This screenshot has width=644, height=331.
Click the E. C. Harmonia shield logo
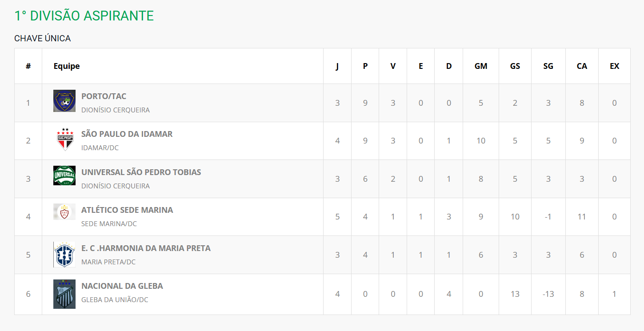point(64,255)
